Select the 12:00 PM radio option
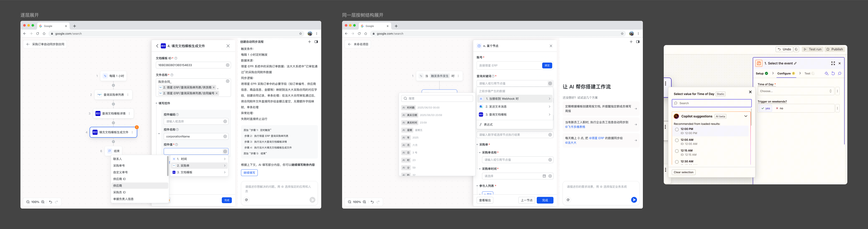 tap(677, 130)
